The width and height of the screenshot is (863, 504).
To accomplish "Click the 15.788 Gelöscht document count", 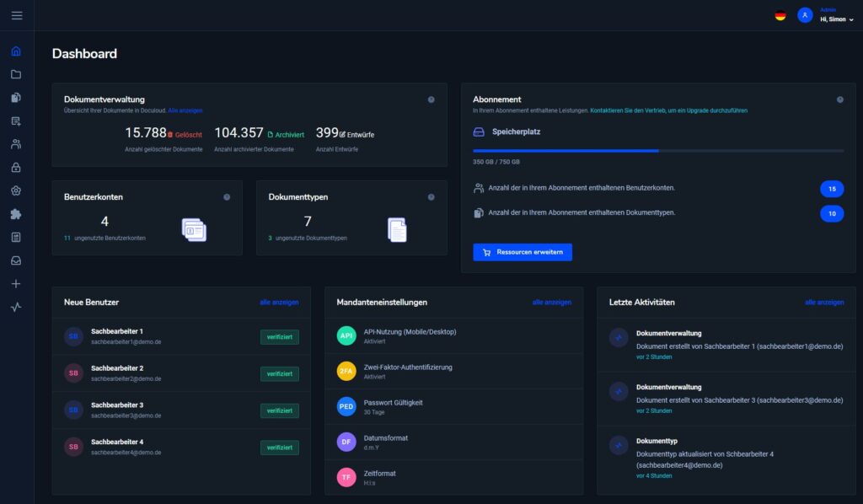I will [x=163, y=133].
